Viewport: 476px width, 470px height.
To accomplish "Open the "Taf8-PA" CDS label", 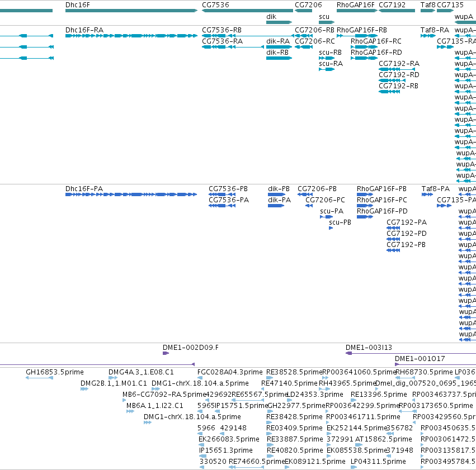I will (x=436, y=189).
